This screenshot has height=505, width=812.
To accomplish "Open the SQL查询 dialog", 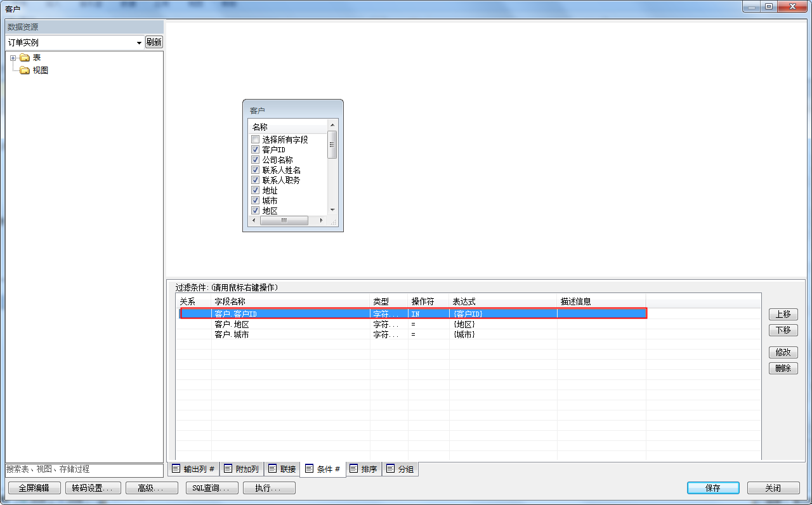I will 212,488.
